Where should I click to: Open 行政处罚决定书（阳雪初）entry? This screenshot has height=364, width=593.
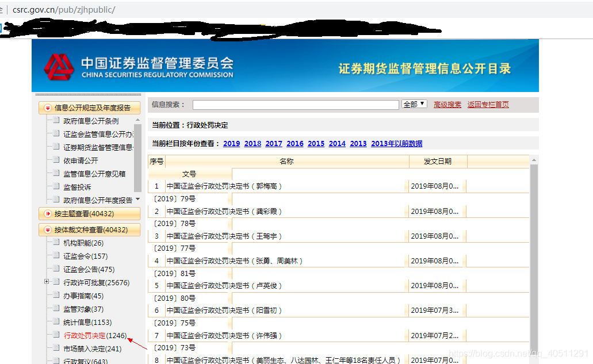pyautogui.click(x=224, y=311)
